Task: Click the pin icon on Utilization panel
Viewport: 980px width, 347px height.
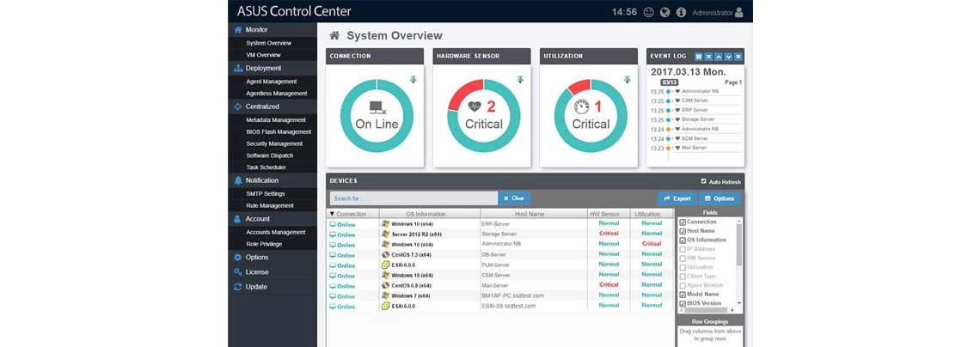Action: pos(627,79)
